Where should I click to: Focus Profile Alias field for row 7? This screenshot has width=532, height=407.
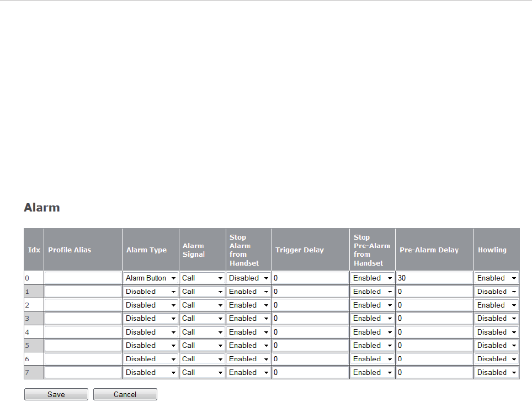tap(83, 372)
